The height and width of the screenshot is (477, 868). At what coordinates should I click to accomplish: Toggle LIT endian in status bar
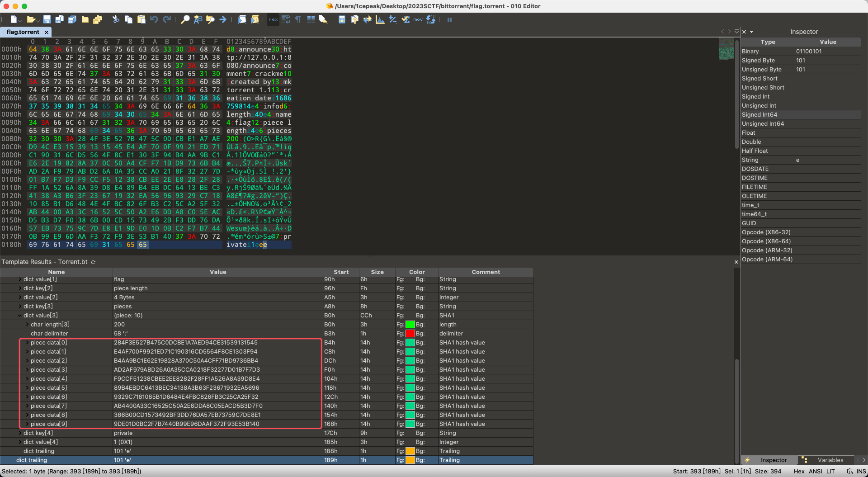(x=830, y=471)
